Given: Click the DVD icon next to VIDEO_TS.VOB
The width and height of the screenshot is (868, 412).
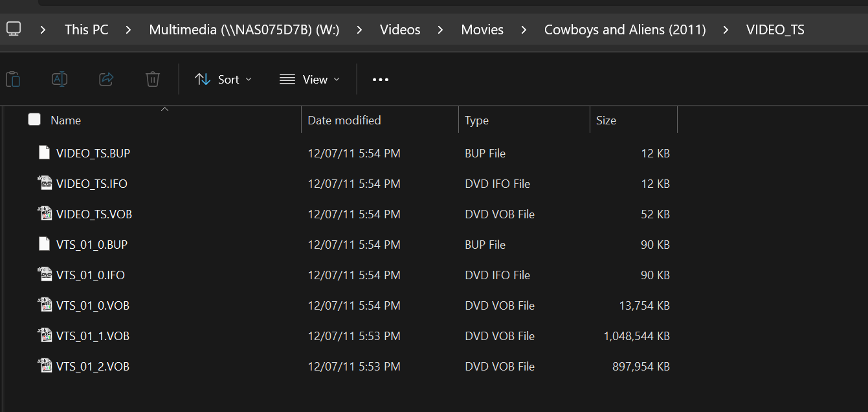Looking at the screenshot, I should [44, 214].
